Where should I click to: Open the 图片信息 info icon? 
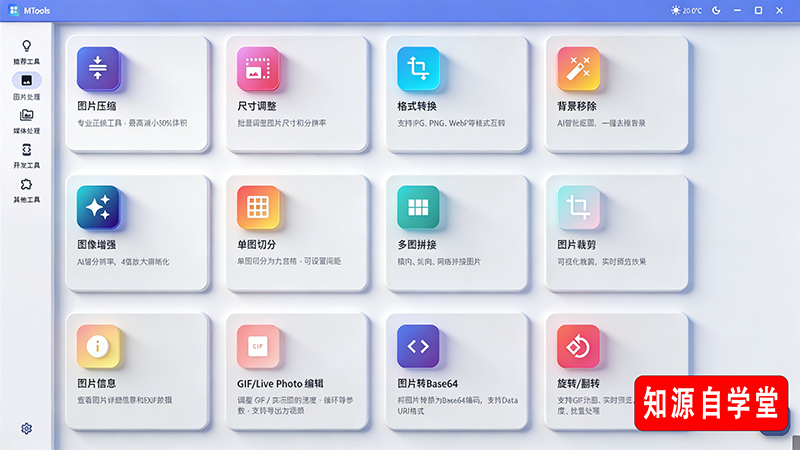(98, 346)
